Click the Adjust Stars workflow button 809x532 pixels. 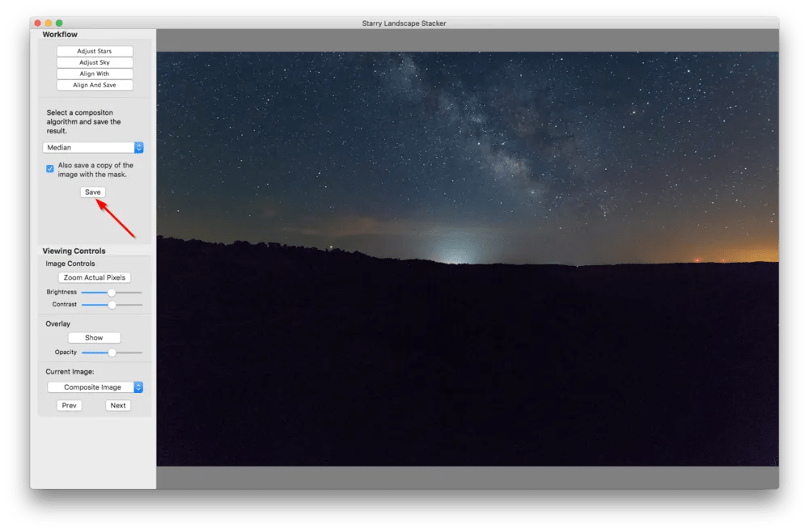click(x=95, y=52)
